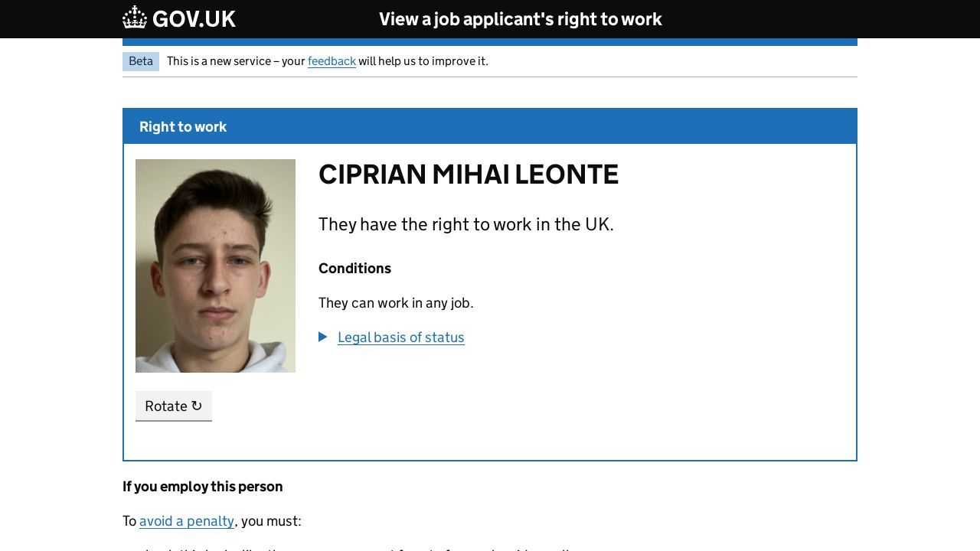
Task: Click the blue bar beneath the black header
Action: 490,42
